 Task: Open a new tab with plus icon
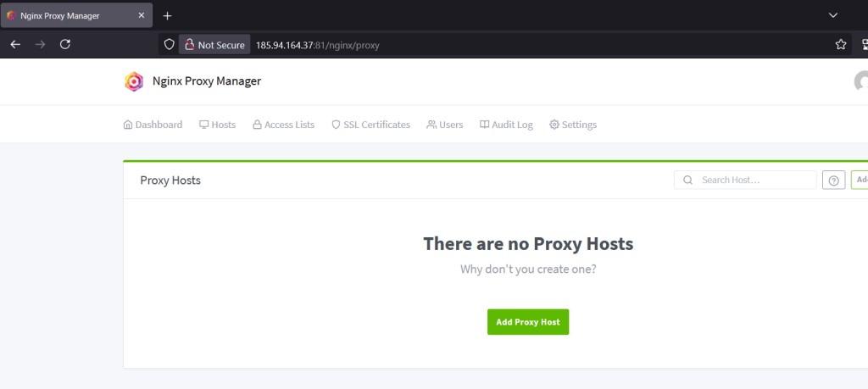(167, 15)
